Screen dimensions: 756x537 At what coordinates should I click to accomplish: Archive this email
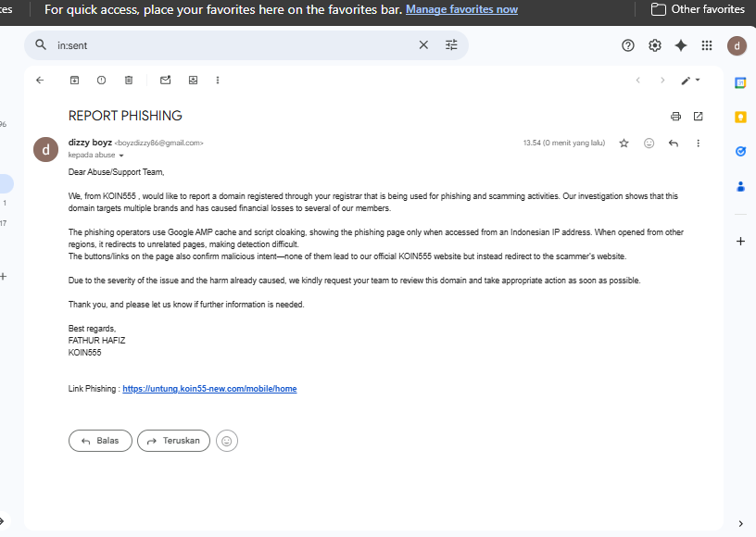tap(74, 81)
